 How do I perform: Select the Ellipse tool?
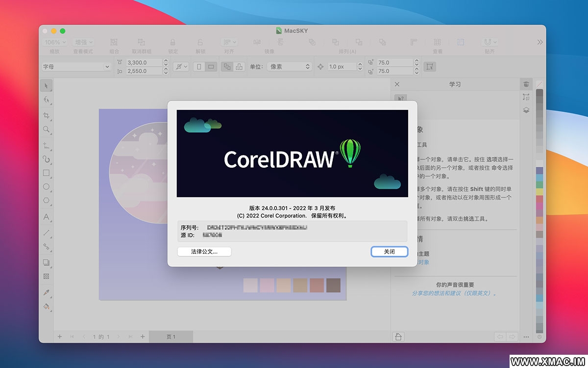(46, 186)
